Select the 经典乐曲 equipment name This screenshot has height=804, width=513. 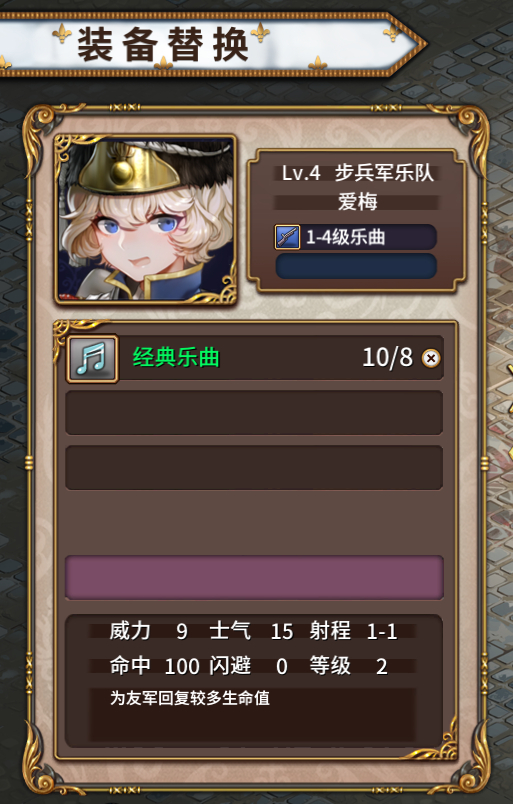[x=176, y=357]
